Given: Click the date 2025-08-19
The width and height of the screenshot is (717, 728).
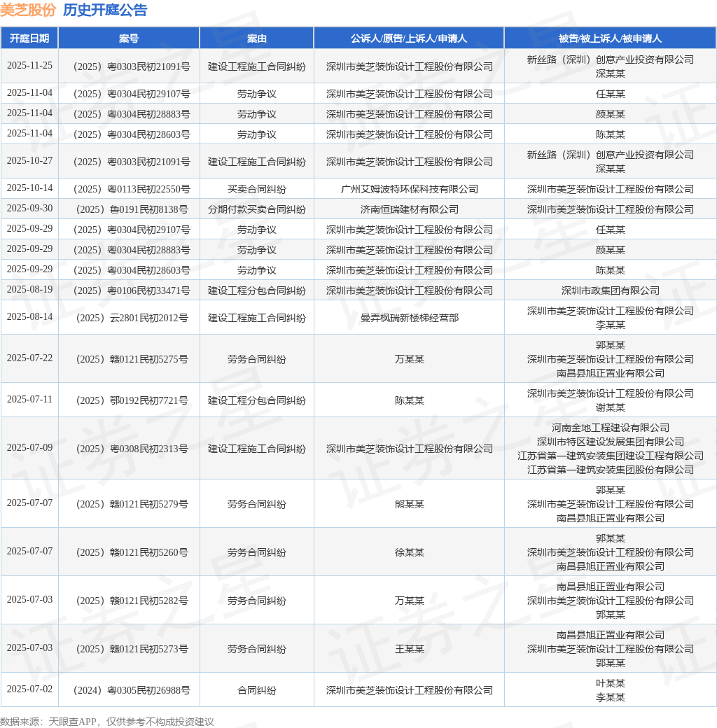Looking at the screenshot, I should pos(29,290).
